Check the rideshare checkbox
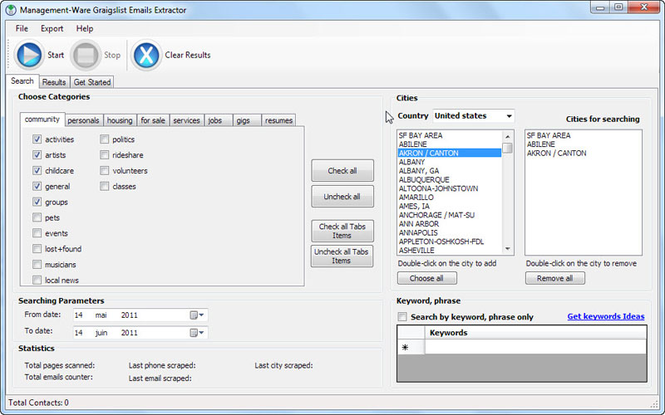The image size is (665, 415). 104,155
